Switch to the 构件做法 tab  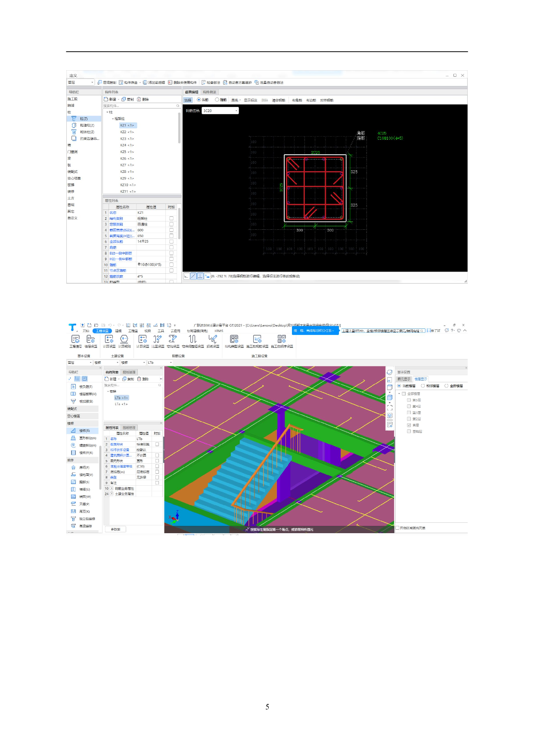(209, 92)
